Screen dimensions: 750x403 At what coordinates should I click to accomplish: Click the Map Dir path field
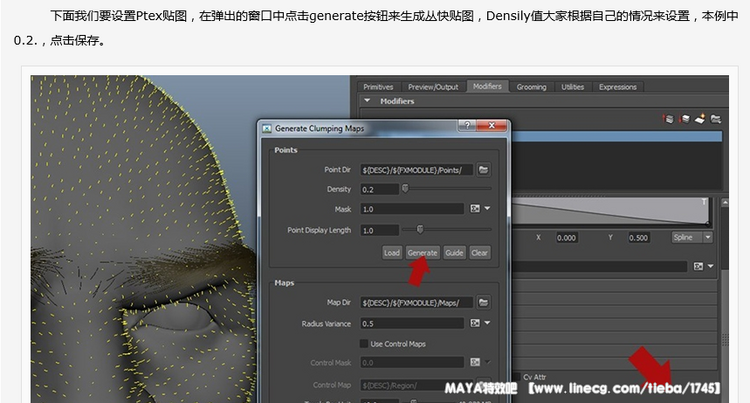pos(417,303)
